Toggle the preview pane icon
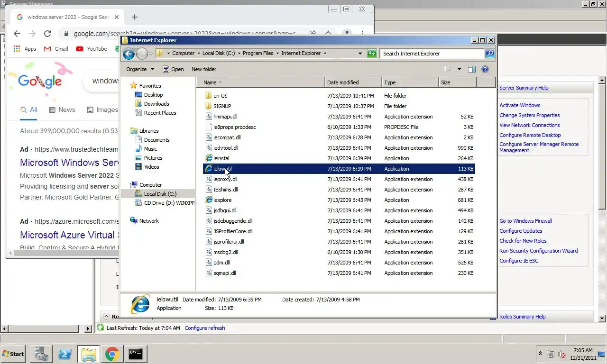 pos(471,69)
